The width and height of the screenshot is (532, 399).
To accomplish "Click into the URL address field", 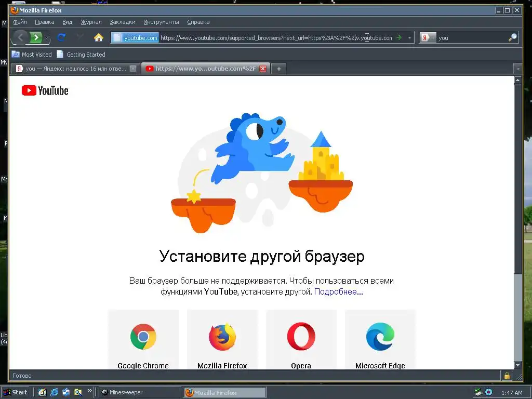I will click(x=276, y=37).
